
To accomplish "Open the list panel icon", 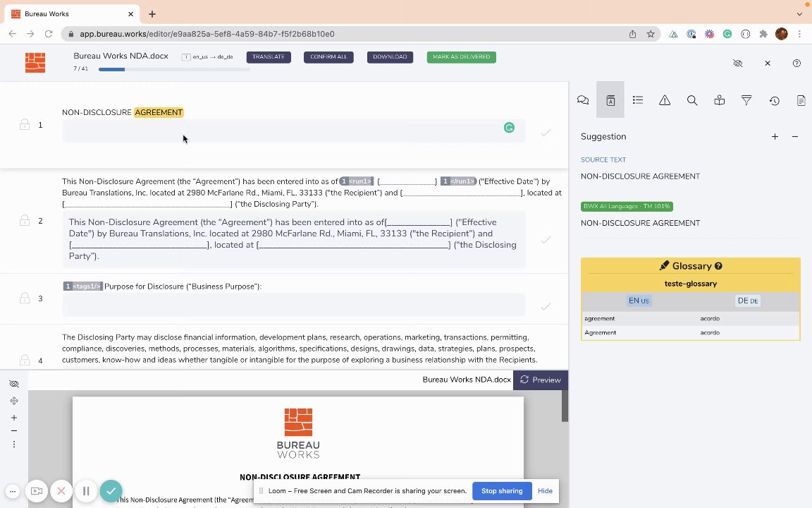I will click(637, 100).
